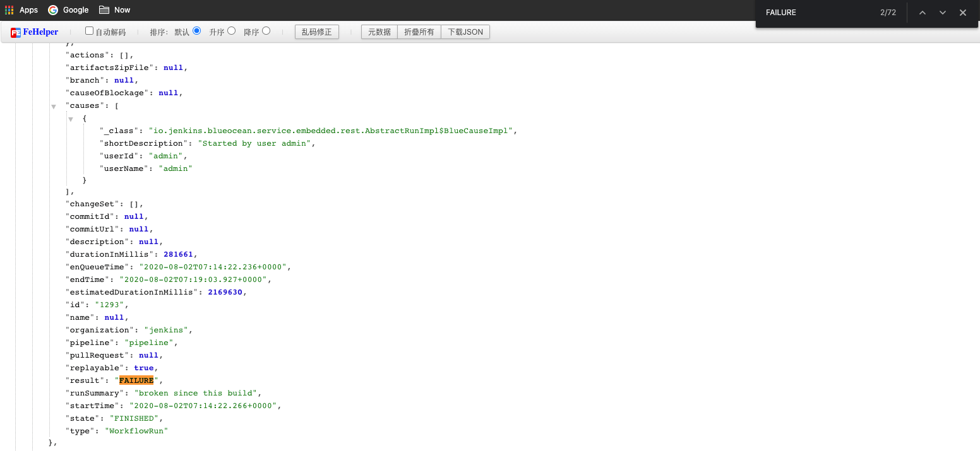Collapse the "causes" array
This screenshot has width=980, height=451.
[x=54, y=107]
